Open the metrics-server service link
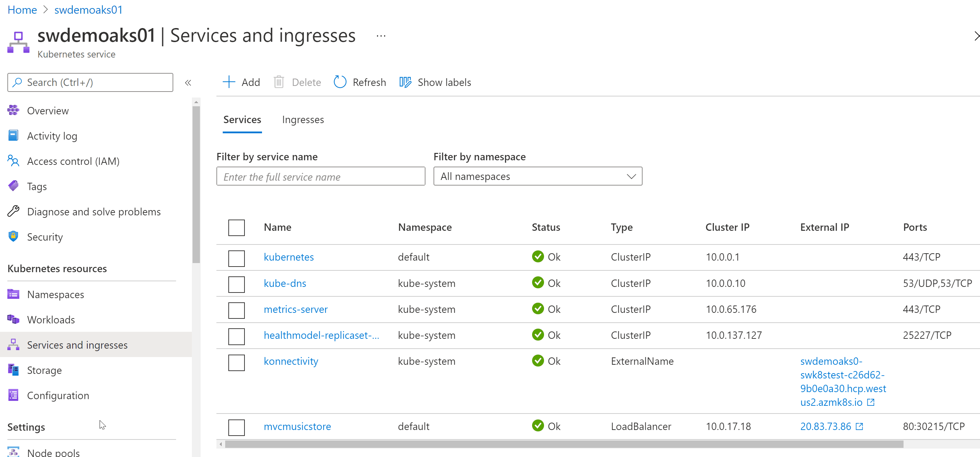 pyautogui.click(x=296, y=309)
